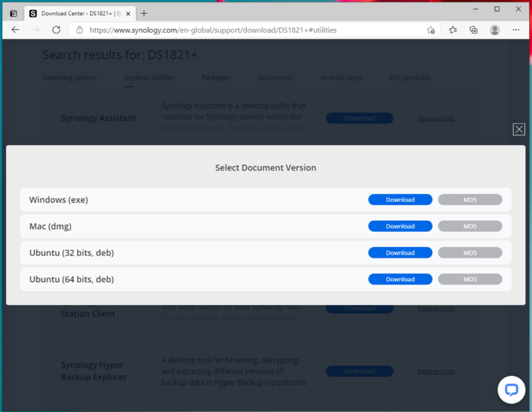Viewport: 532px width, 412px height.
Task: Open a new browser tab
Action: pyautogui.click(x=144, y=13)
